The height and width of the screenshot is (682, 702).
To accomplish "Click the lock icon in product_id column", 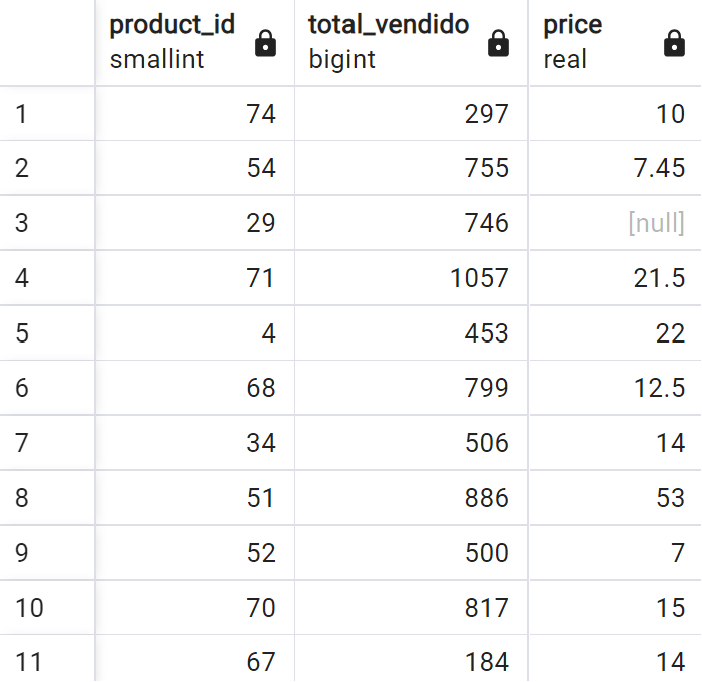I will tap(265, 43).
